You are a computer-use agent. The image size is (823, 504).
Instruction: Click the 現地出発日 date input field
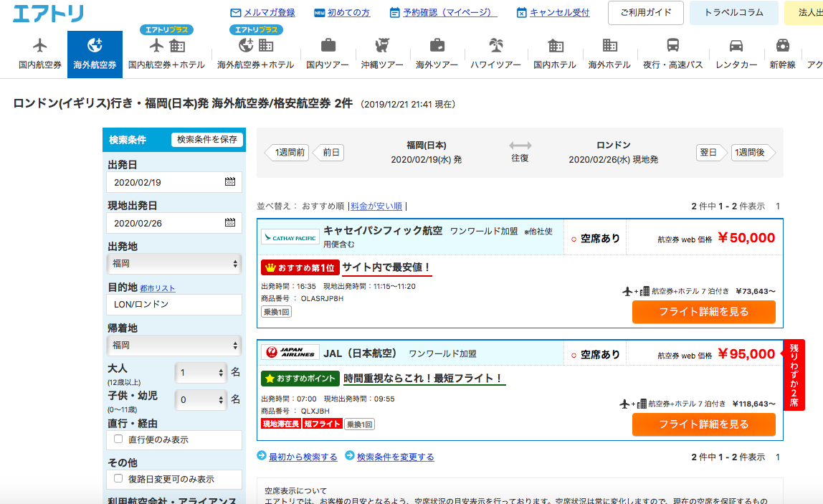[x=174, y=223]
